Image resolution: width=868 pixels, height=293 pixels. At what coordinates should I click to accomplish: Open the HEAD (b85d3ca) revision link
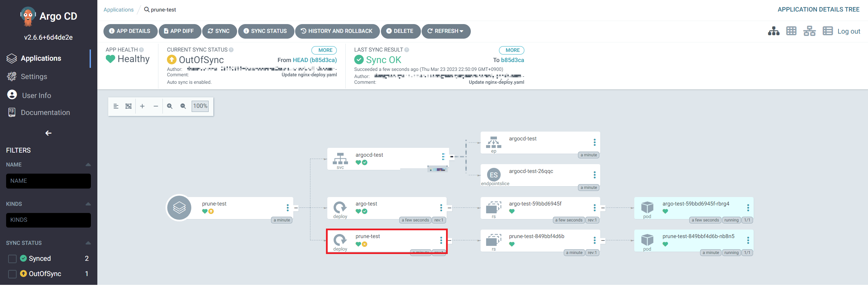tap(314, 60)
